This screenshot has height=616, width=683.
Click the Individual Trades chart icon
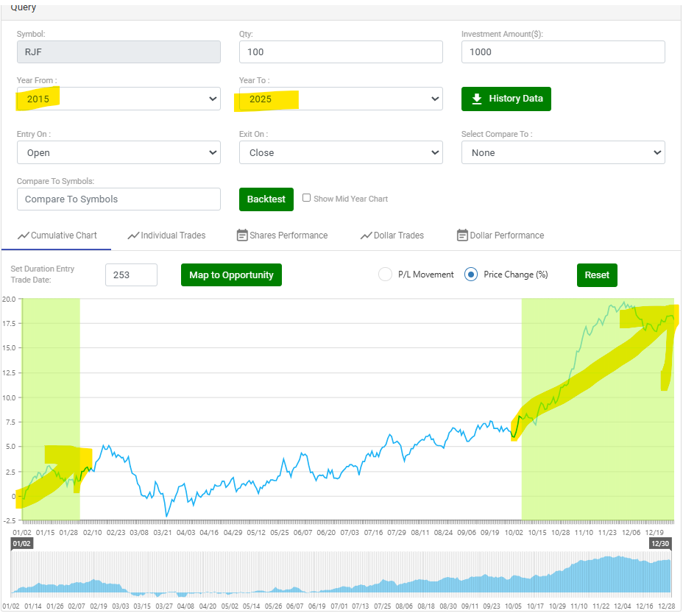point(133,236)
